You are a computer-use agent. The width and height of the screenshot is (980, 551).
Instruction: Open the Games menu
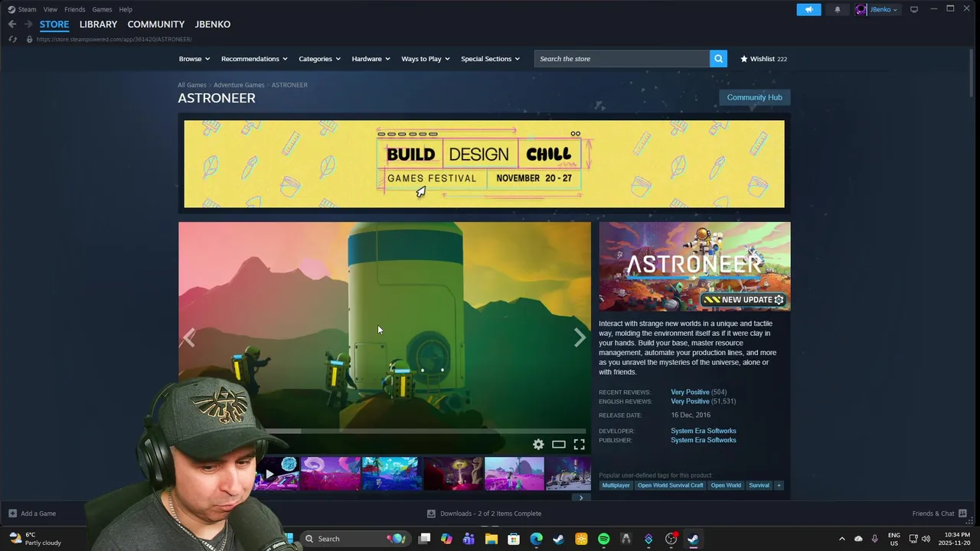coord(102,9)
